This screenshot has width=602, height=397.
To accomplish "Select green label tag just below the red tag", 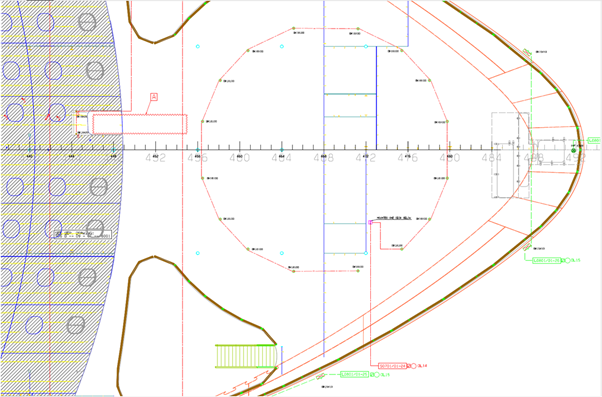I will click(x=355, y=374).
